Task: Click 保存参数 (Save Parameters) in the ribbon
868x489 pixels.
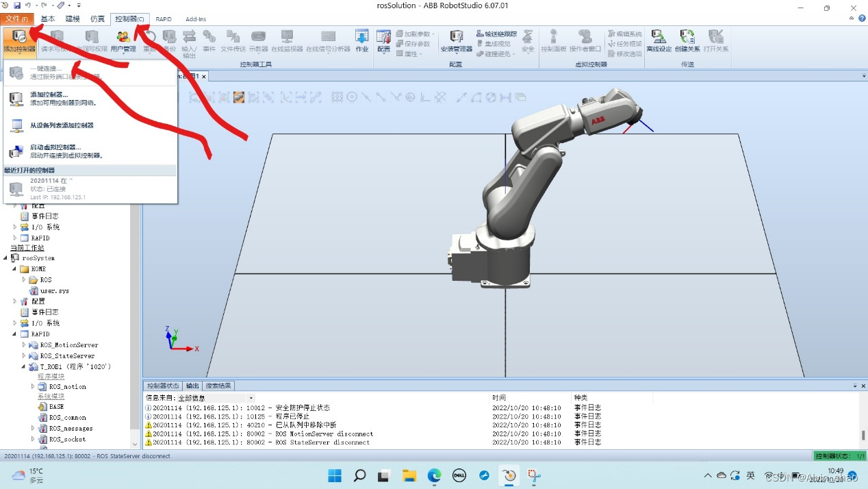Action: [x=413, y=44]
